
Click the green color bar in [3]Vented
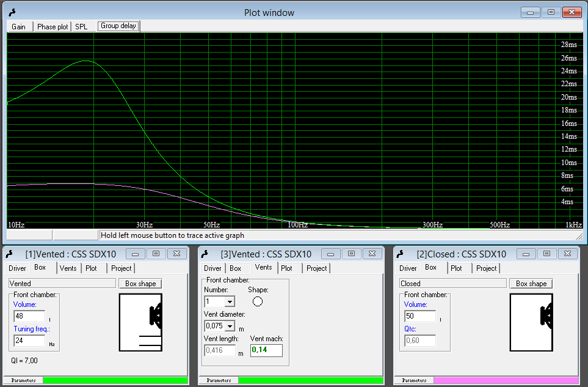[311, 380]
